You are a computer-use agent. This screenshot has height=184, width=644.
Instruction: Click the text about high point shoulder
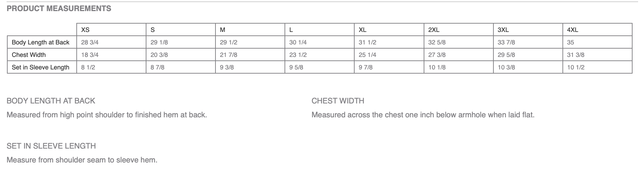[107, 115]
